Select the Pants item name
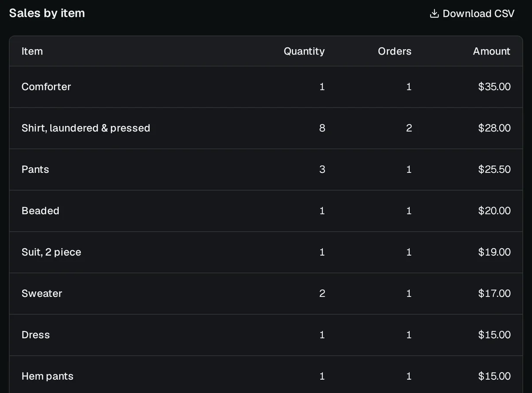Viewport: 532px width, 393px height. tap(35, 170)
